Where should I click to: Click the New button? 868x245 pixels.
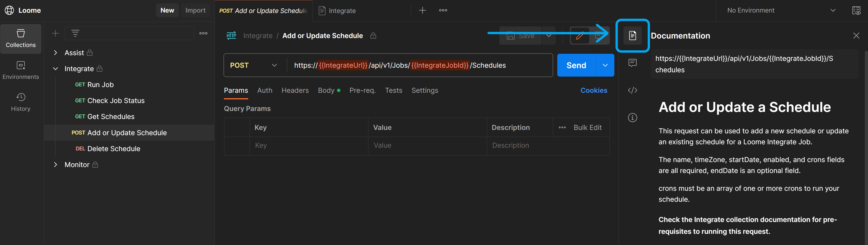click(x=167, y=10)
